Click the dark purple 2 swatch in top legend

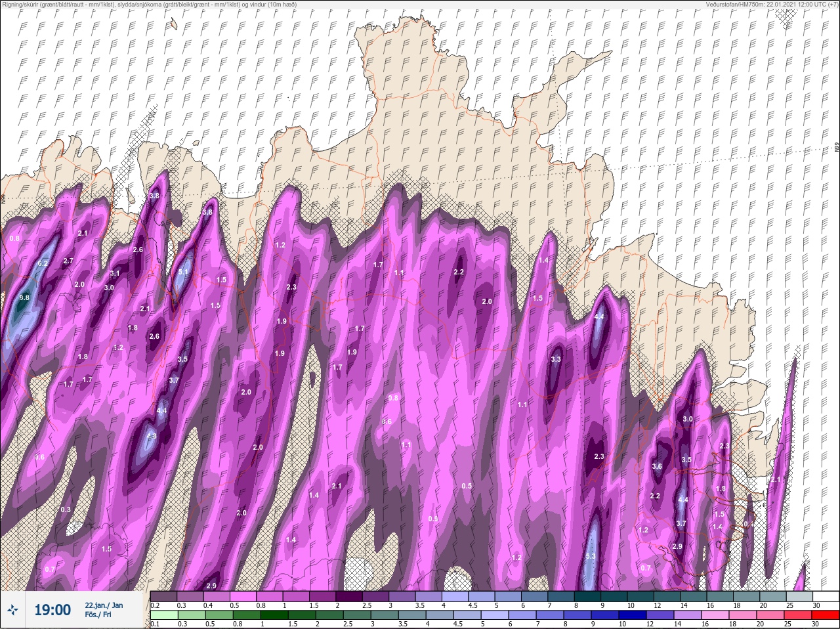tap(349, 596)
